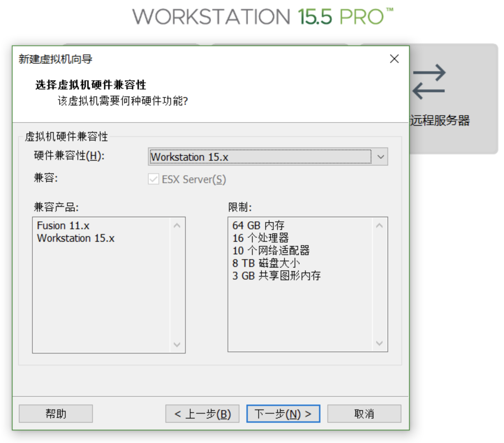The width and height of the screenshot is (504, 443).
Task: Click the remote server arrows icon
Action: 429,82
